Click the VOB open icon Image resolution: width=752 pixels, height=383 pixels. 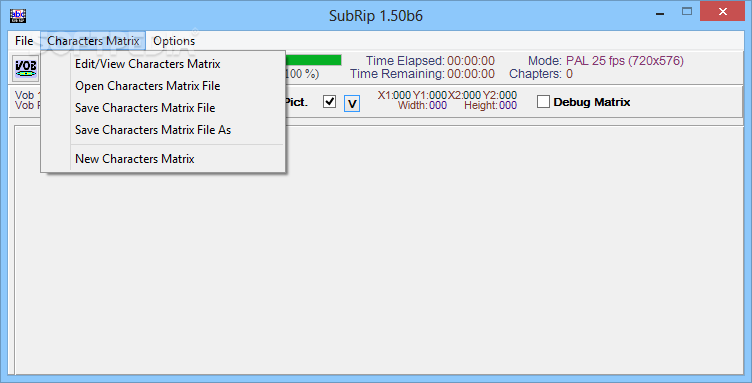click(x=25, y=69)
